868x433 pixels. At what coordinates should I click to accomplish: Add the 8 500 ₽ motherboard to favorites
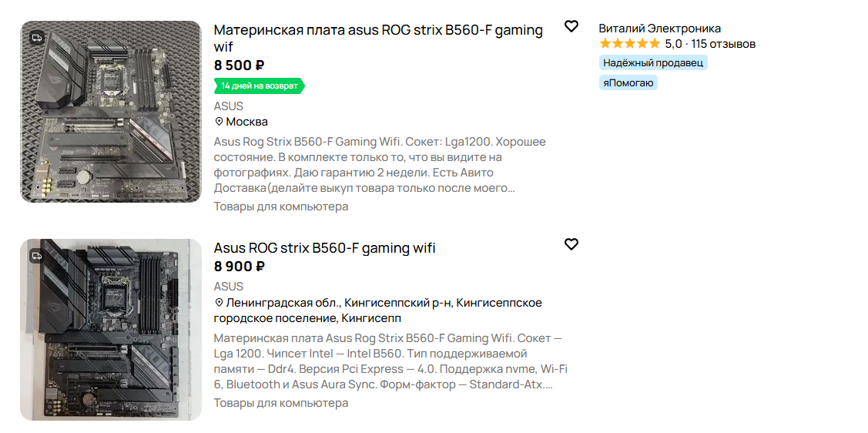[x=571, y=27]
